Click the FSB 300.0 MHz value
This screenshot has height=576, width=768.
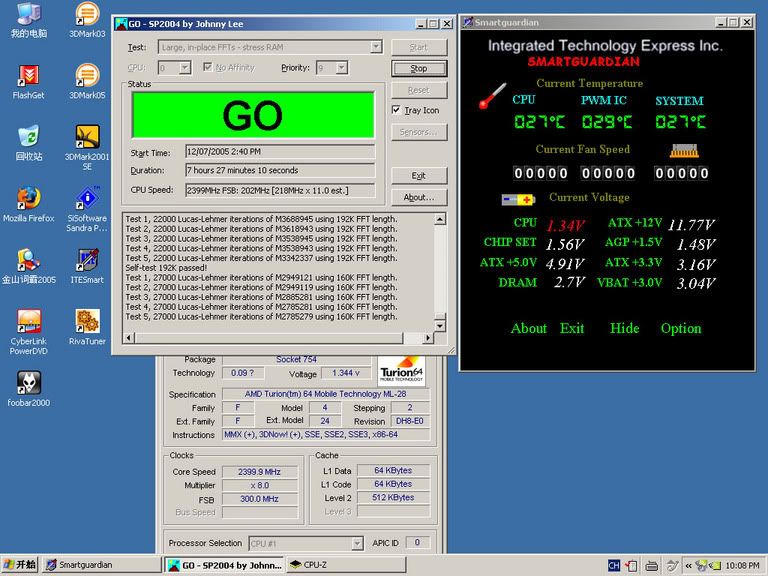(260, 499)
